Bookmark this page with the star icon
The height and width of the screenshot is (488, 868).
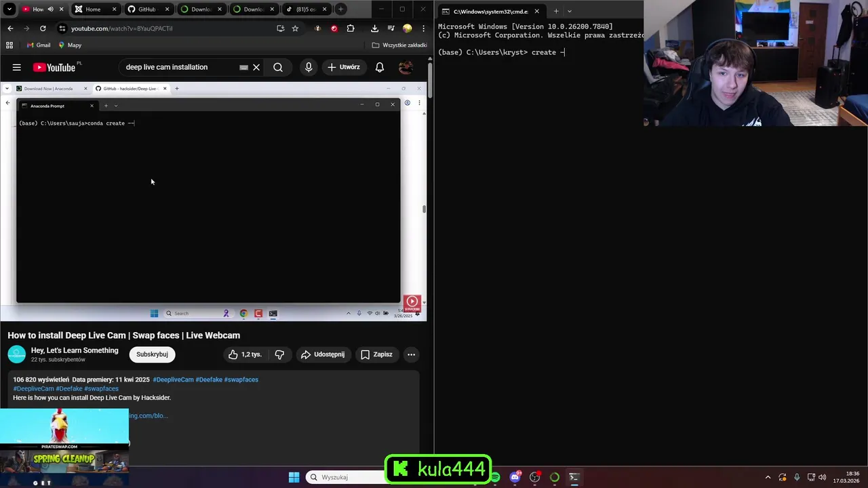[x=295, y=28]
